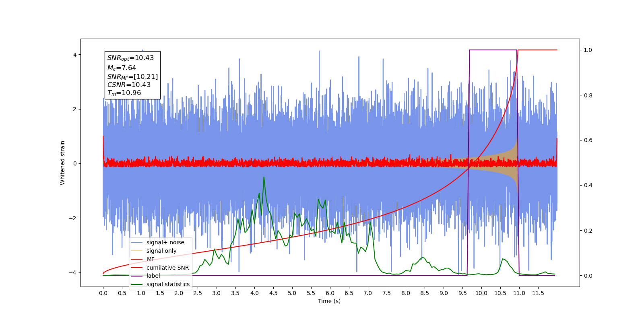The height and width of the screenshot is (322, 644).
Task: Click the right y-axis tick label 0.6
Action: coord(588,140)
